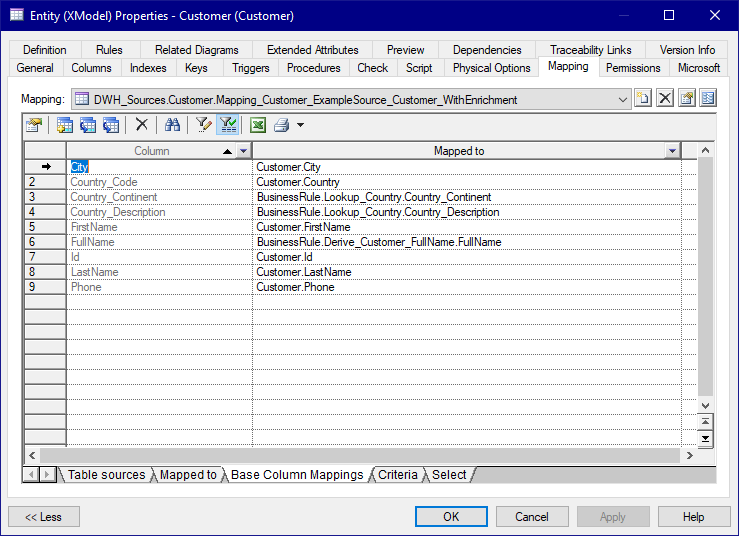739x536 pixels.
Task: Switch to the Table sources sub-tab
Action: 107,475
